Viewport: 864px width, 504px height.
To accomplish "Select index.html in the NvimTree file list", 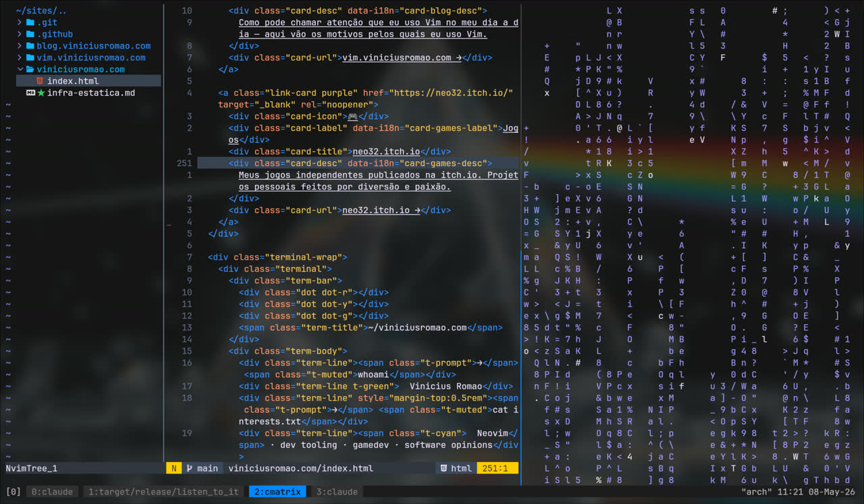I will [73, 81].
